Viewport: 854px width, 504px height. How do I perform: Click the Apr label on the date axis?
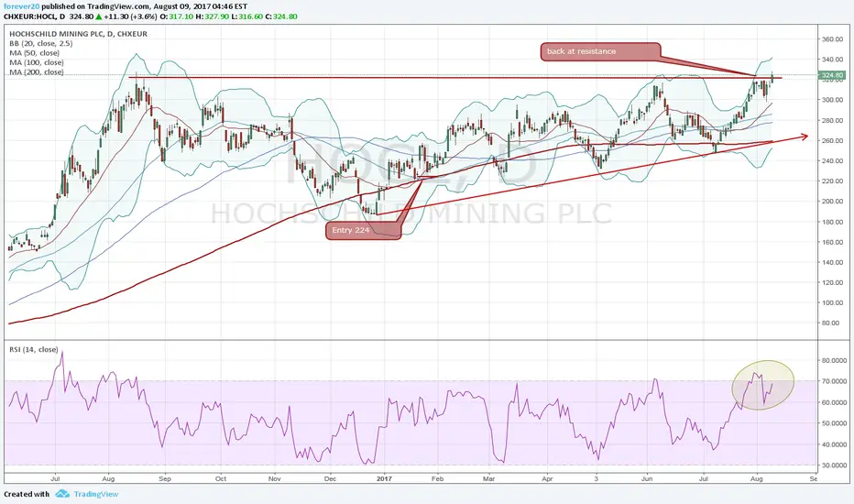pos(547,479)
